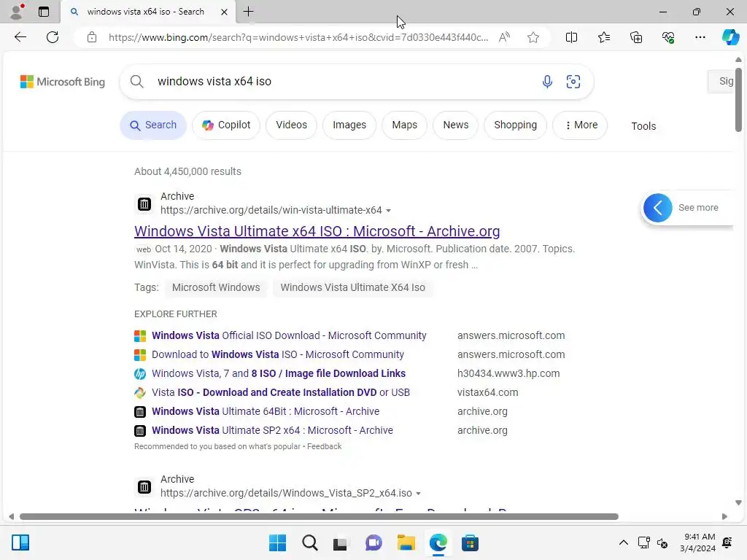Switch to the Copilot tab
The height and width of the screenshot is (560, 747).
226,125
